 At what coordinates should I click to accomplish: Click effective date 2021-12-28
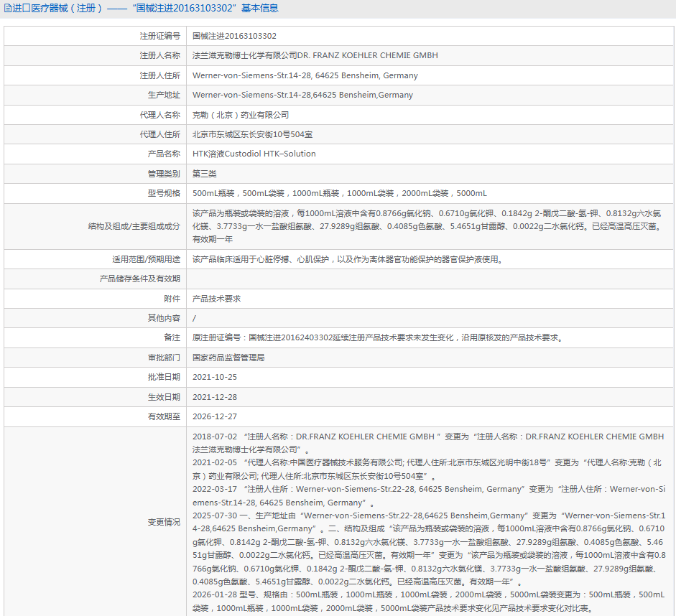[215, 397]
